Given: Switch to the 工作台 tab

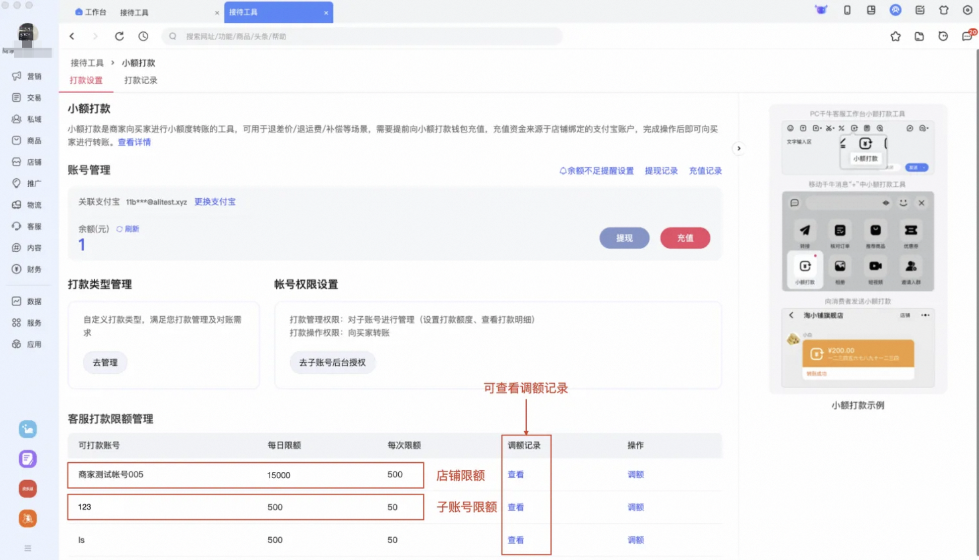Looking at the screenshot, I should [x=91, y=12].
